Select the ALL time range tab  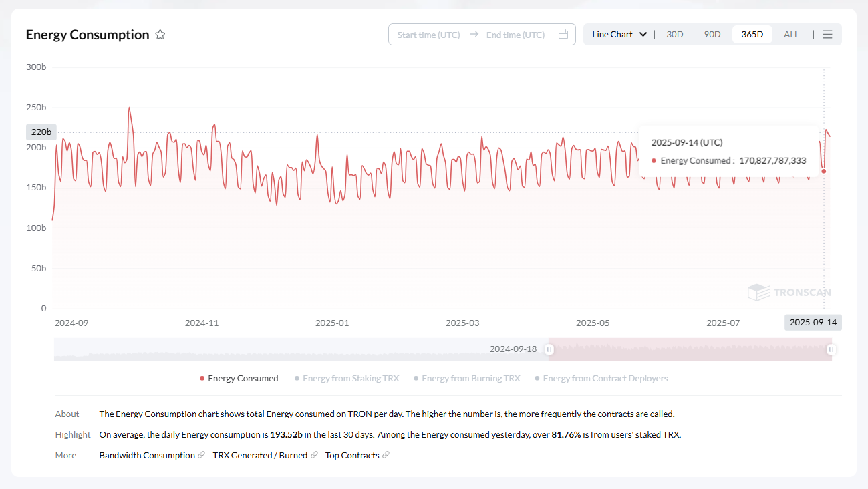pyautogui.click(x=791, y=35)
